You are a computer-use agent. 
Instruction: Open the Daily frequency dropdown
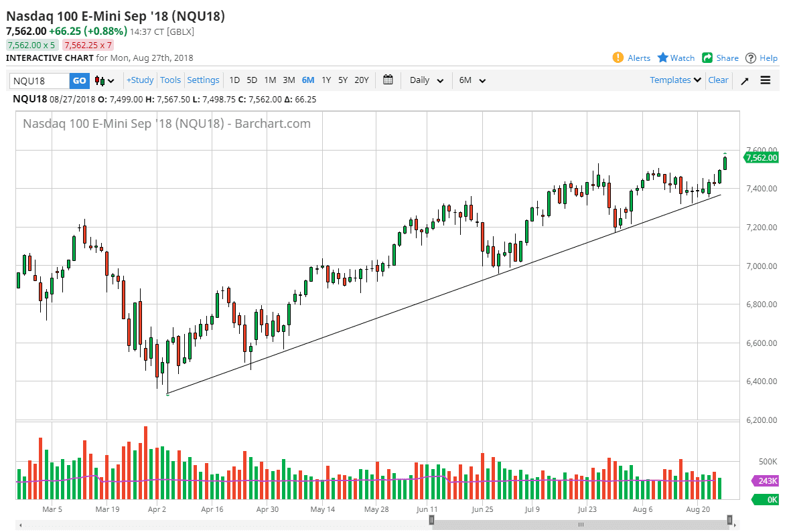tap(425, 80)
